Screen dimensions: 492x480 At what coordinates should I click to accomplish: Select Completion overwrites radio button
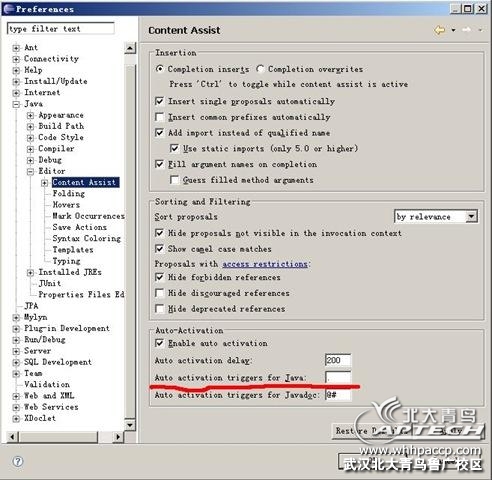(260, 69)
